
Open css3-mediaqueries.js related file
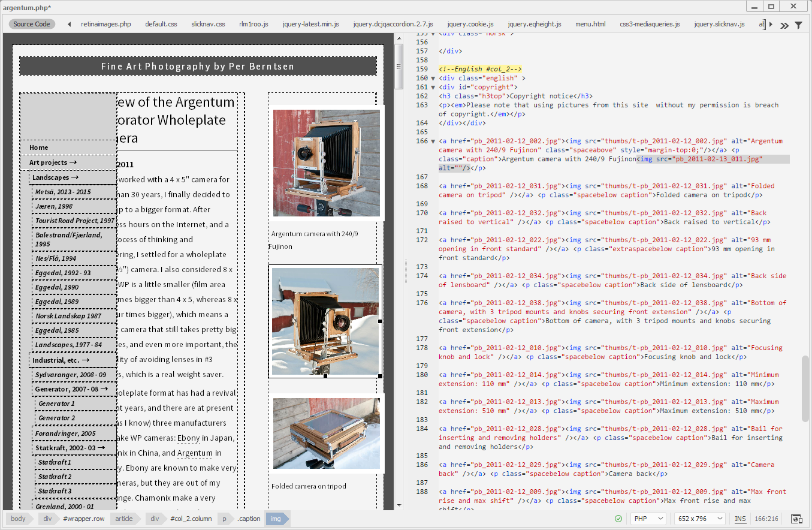650,24
